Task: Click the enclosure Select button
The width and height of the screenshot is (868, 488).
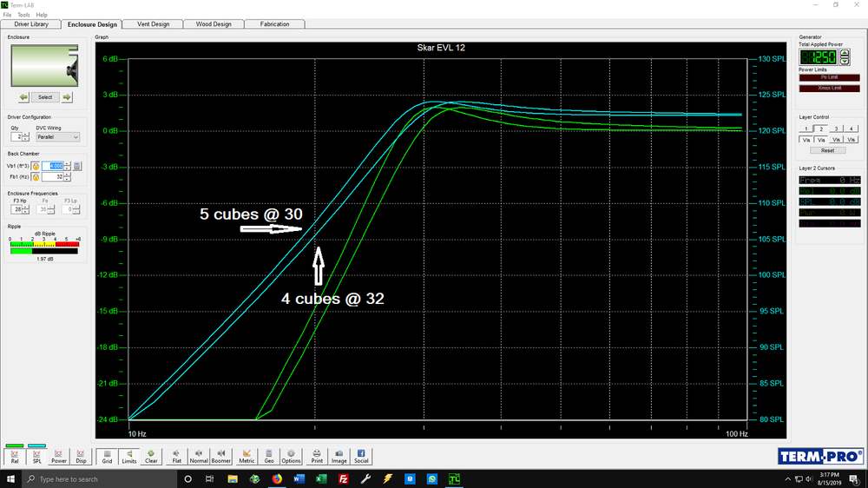Action: (45, 97)
